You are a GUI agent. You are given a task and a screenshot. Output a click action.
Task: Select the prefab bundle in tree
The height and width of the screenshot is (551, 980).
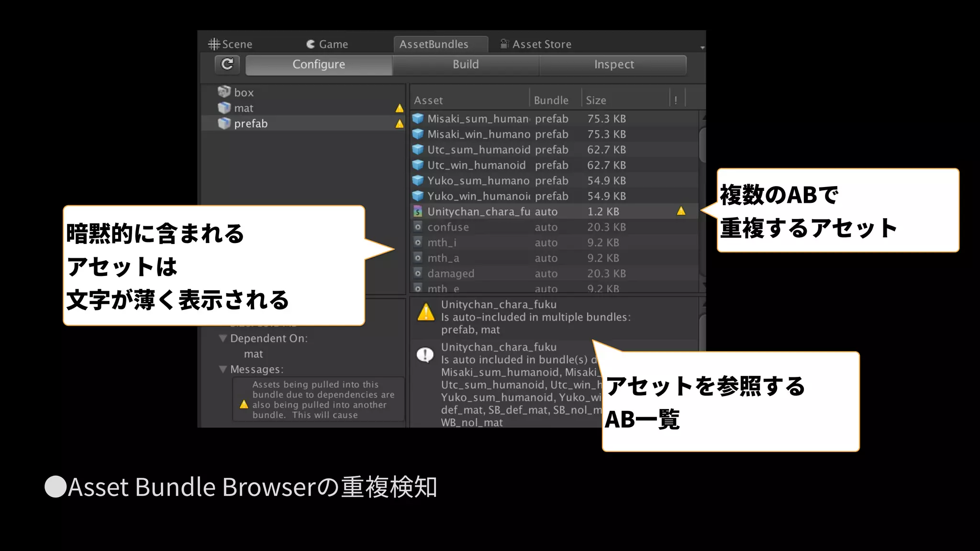(251, 123)
